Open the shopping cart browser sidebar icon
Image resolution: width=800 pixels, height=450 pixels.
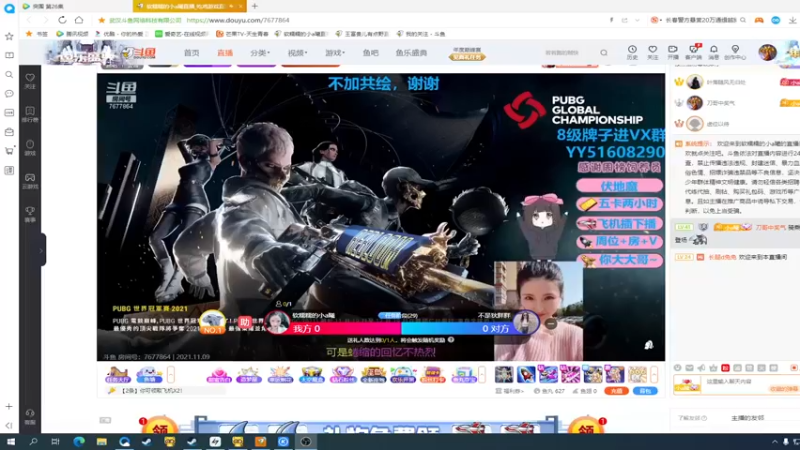click(9, 151)
